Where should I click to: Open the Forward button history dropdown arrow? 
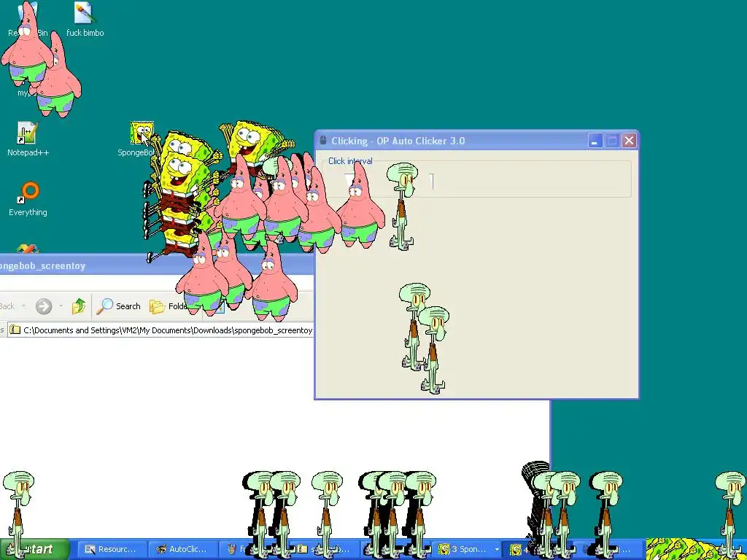tap(61, 306)
